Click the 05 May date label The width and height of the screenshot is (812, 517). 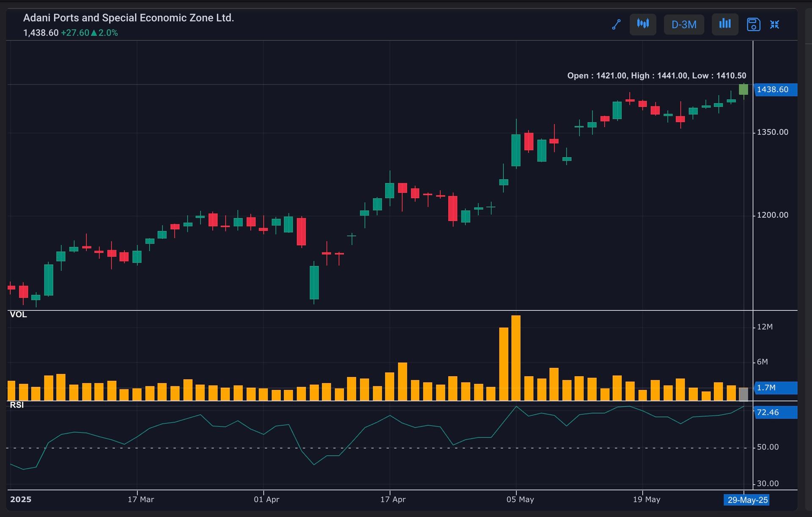520,500
